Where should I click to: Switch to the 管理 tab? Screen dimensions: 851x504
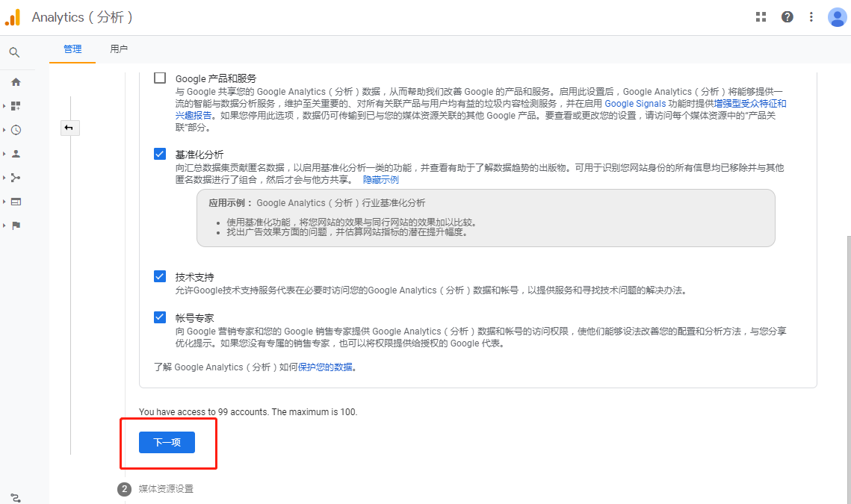(x=72, y=49)
